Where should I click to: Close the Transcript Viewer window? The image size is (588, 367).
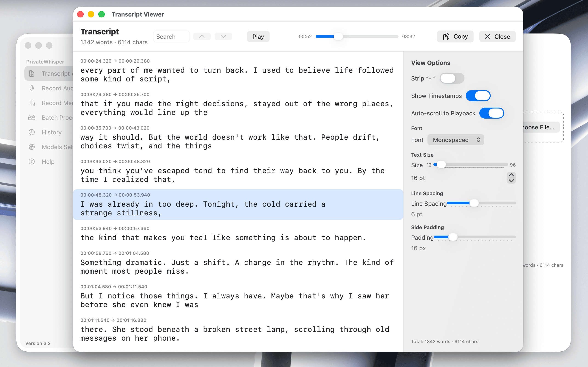click(497, 36)
